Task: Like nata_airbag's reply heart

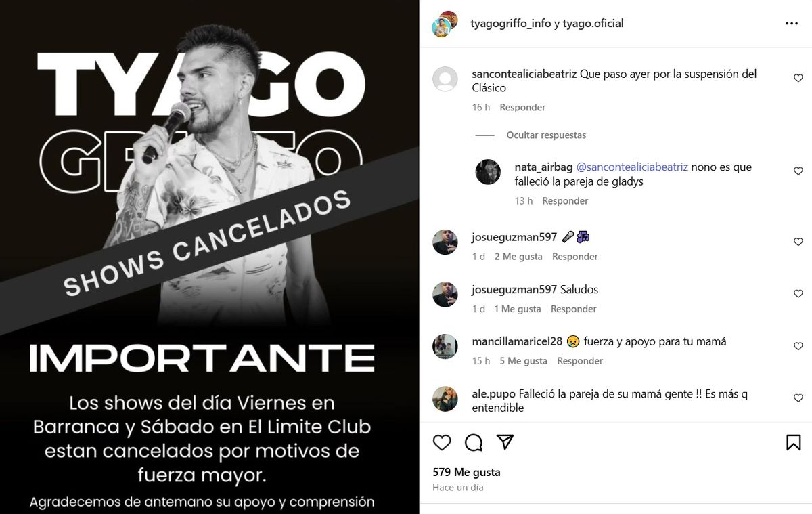Action: click(x=798, y=171)
